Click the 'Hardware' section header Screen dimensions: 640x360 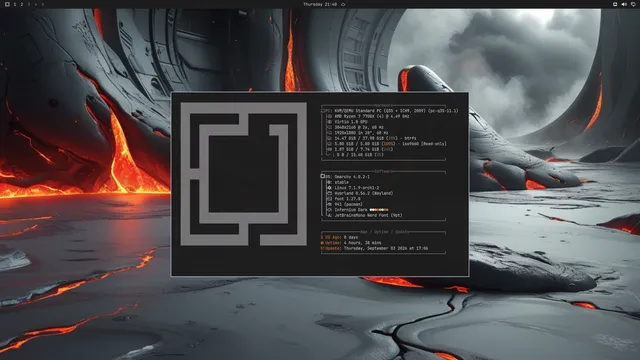point(383,106)
